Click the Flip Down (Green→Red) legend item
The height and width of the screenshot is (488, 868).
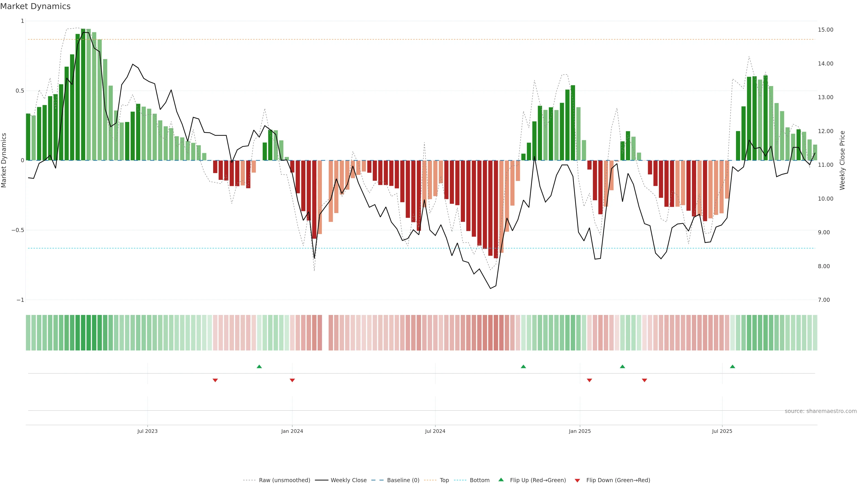click(x=618, y=480)
